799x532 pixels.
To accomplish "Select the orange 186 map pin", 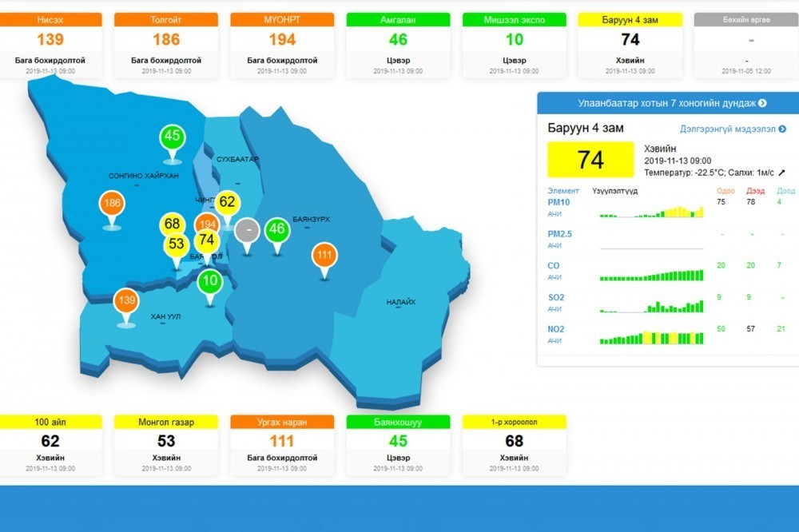I will pos(112,204).
